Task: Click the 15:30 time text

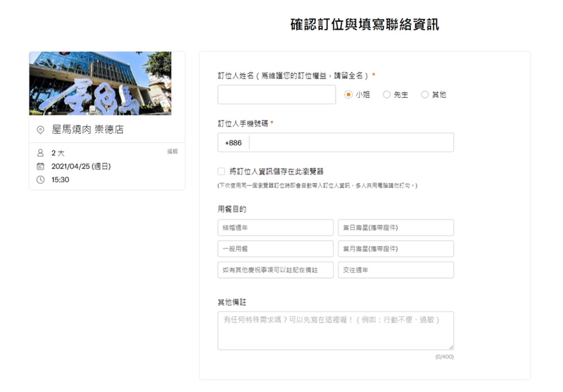Action: click(60, 179)
